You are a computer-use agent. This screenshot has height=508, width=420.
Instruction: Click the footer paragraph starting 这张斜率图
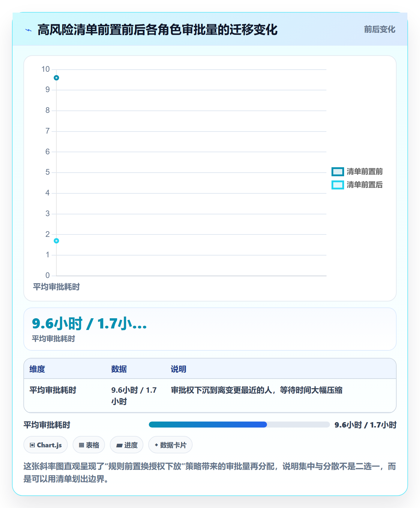[210, 472]
